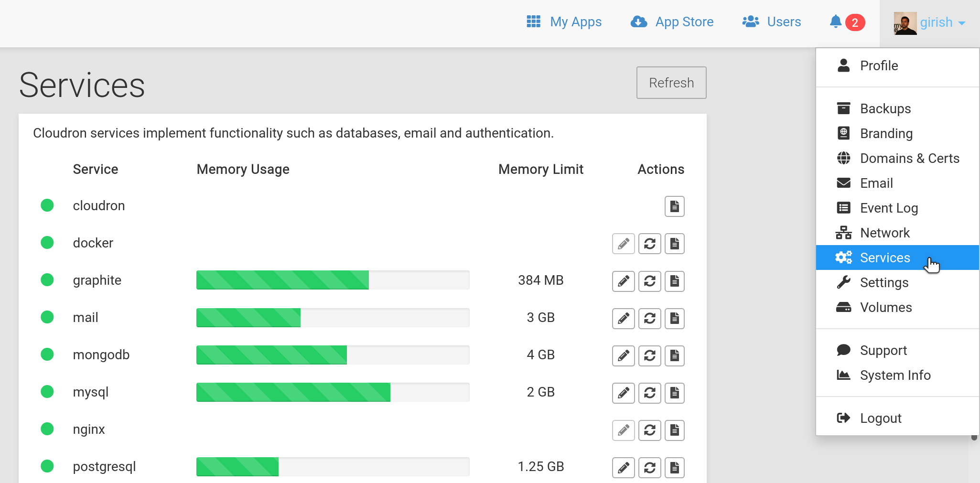Choose Event Log in the menu

[x=889, y=208]
